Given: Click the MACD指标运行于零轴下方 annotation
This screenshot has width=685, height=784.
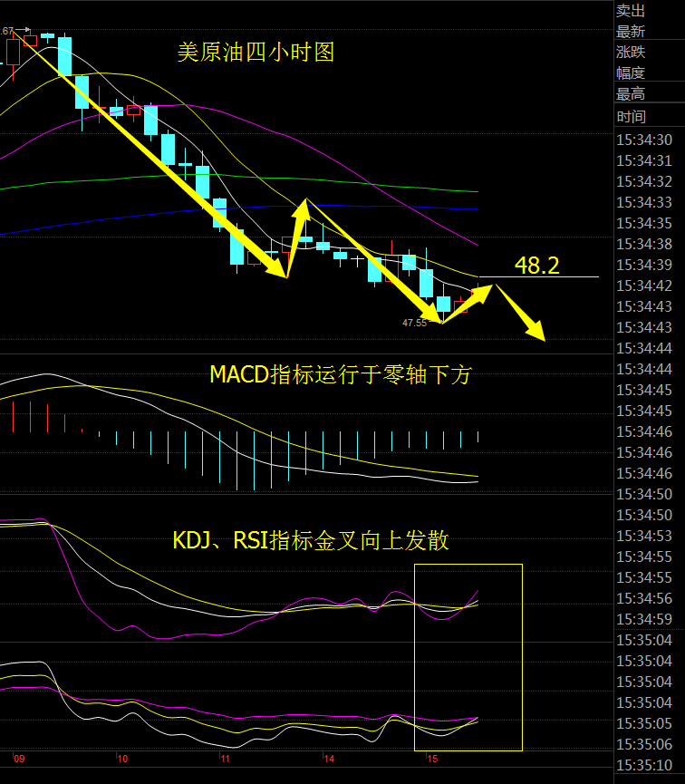Looking at the screenshot, I should click(340, 374).
